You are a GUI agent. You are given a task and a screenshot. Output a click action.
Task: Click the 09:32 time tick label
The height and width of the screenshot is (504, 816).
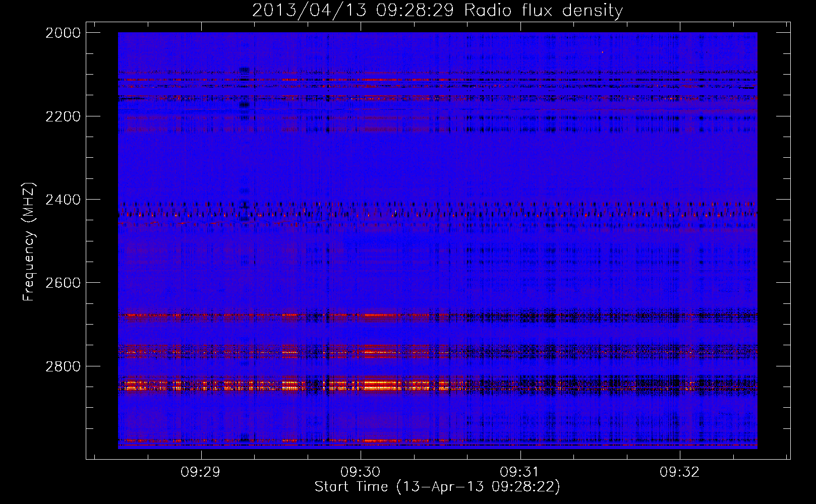click(680, 472)
